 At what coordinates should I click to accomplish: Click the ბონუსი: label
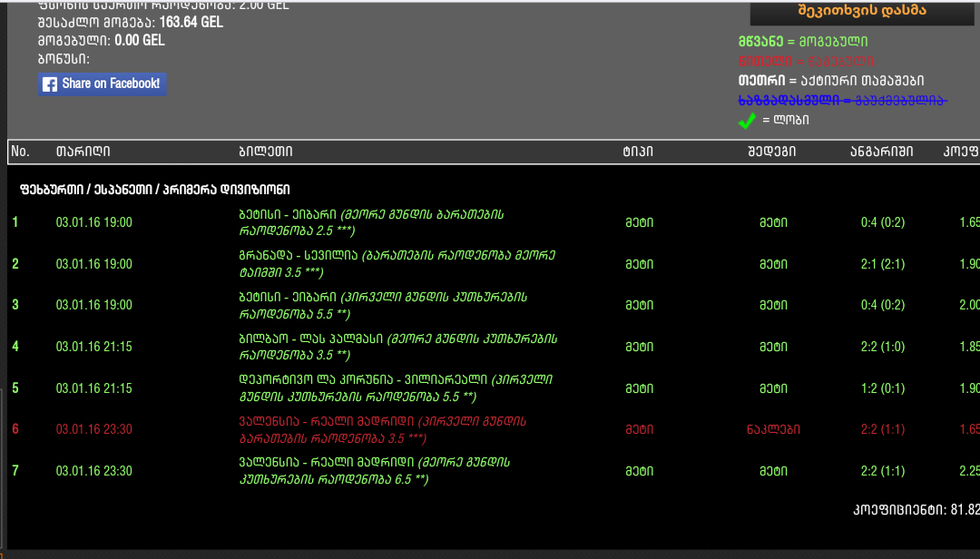pos(64,59)
